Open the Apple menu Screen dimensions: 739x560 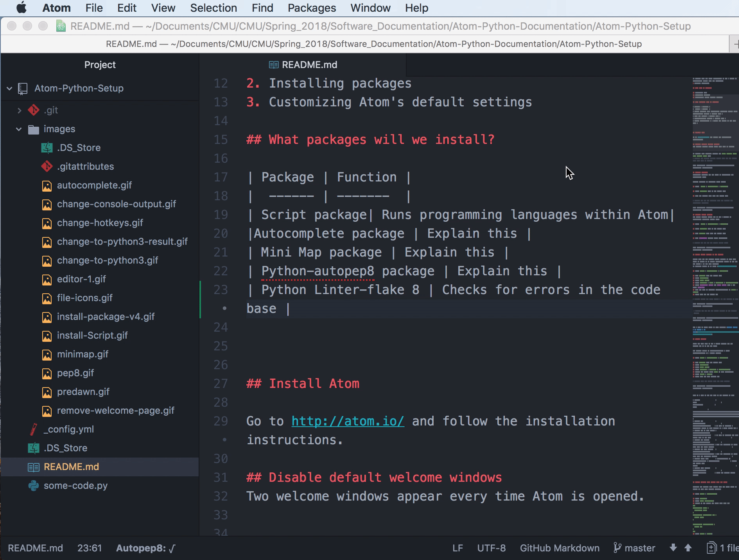tap(21, 8)
